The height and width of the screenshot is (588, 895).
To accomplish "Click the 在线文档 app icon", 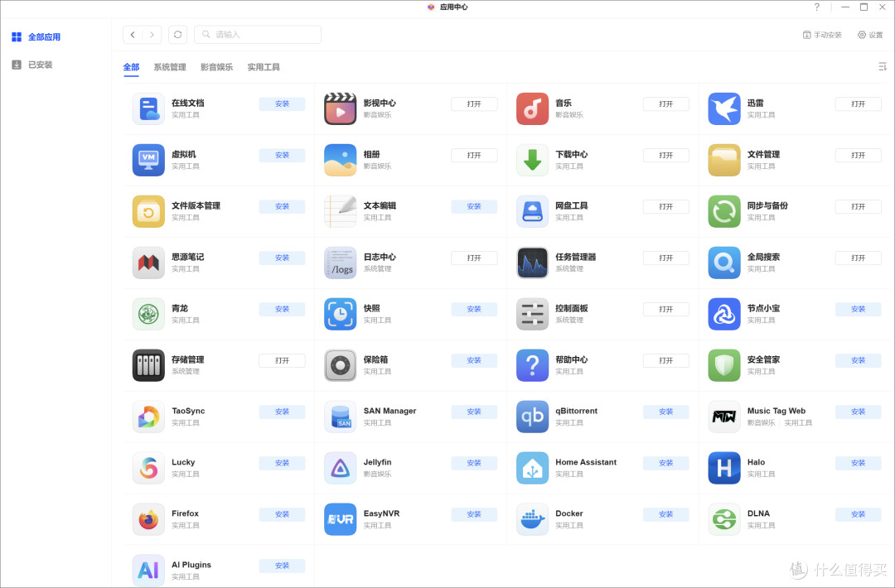I will point(148,108).
